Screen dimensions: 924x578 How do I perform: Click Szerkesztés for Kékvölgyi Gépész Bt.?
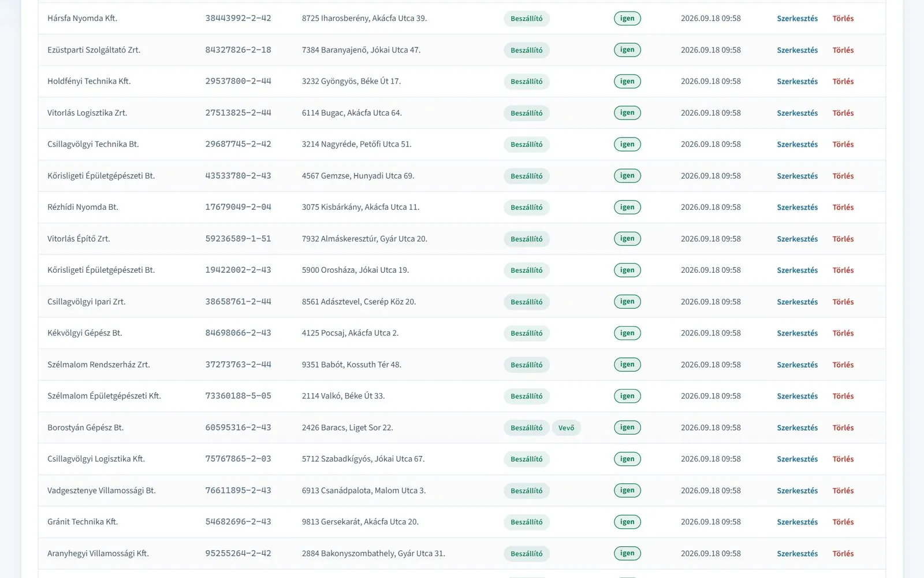pos(797,334)
